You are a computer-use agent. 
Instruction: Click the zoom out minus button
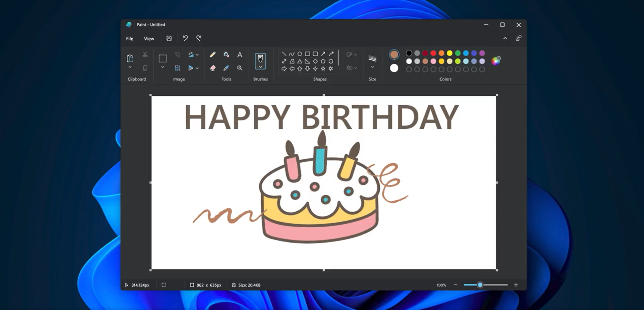[x=456, y=285]
